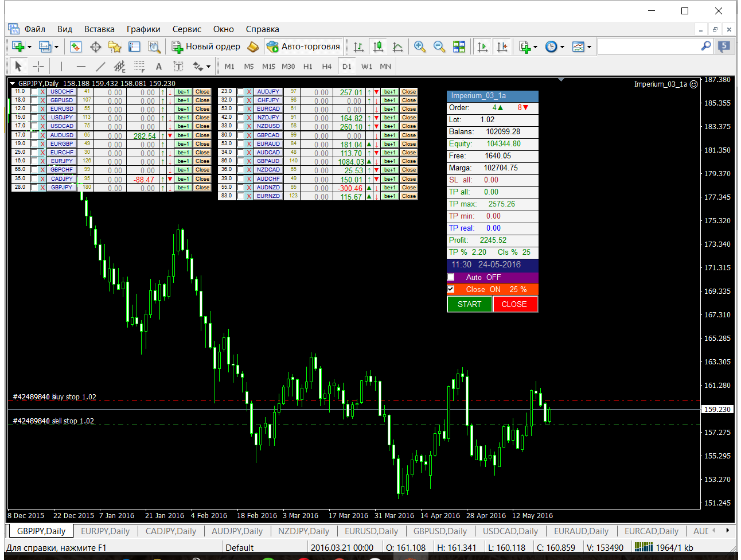Image resolution: width=741 pixels, height=560 pixels.
Task: Select the Fibonacci retracement tool
Action: tap(139, 67)
